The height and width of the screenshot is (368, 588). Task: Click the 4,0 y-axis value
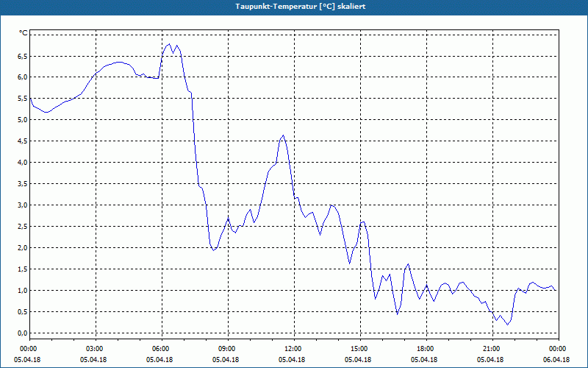click(x=23, y=162)
